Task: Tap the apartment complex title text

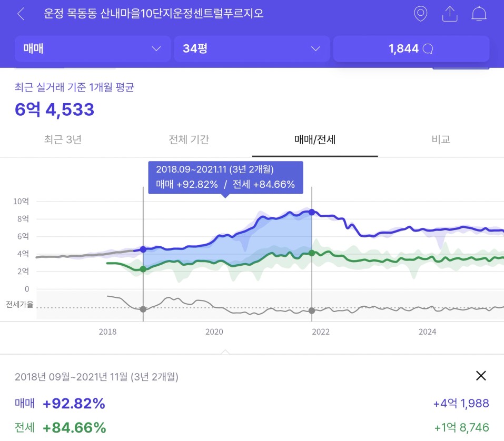Action: pyautogui.click(x=154, y=14)
